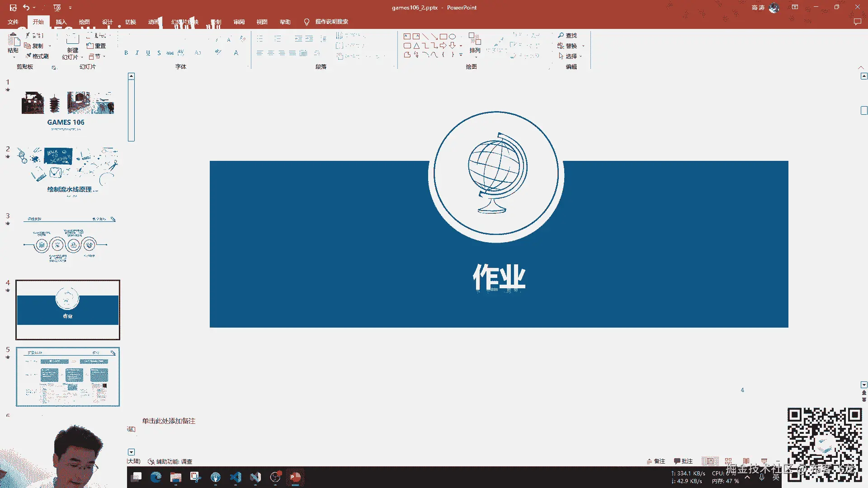
Task: Click the Find (查找) magnifier icon
Action: click(x=561, y=35)
